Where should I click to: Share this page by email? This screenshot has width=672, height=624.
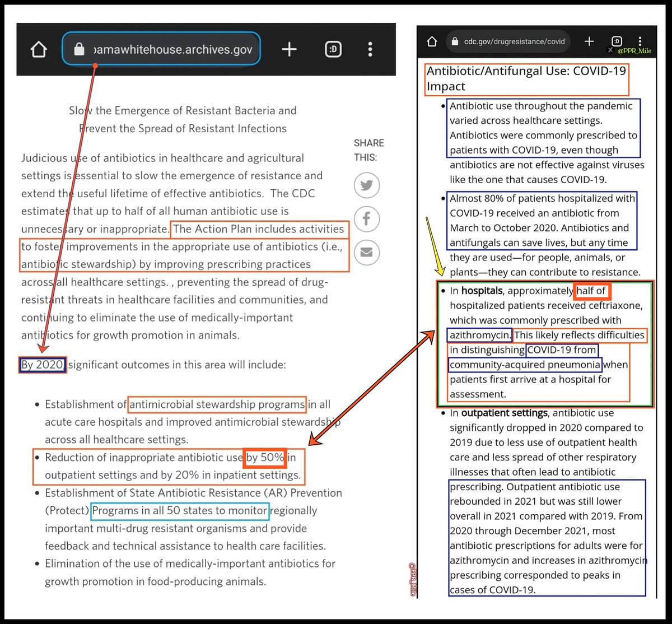pos(367,252)
